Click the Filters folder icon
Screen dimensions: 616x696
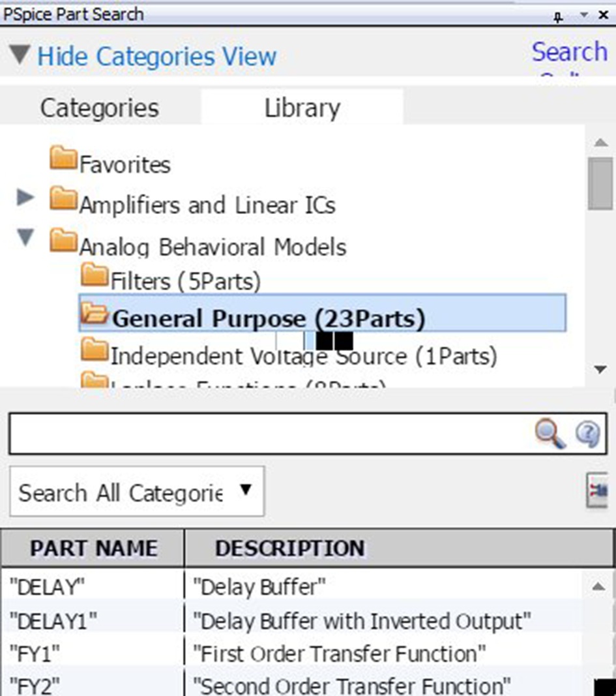[95, 277]
